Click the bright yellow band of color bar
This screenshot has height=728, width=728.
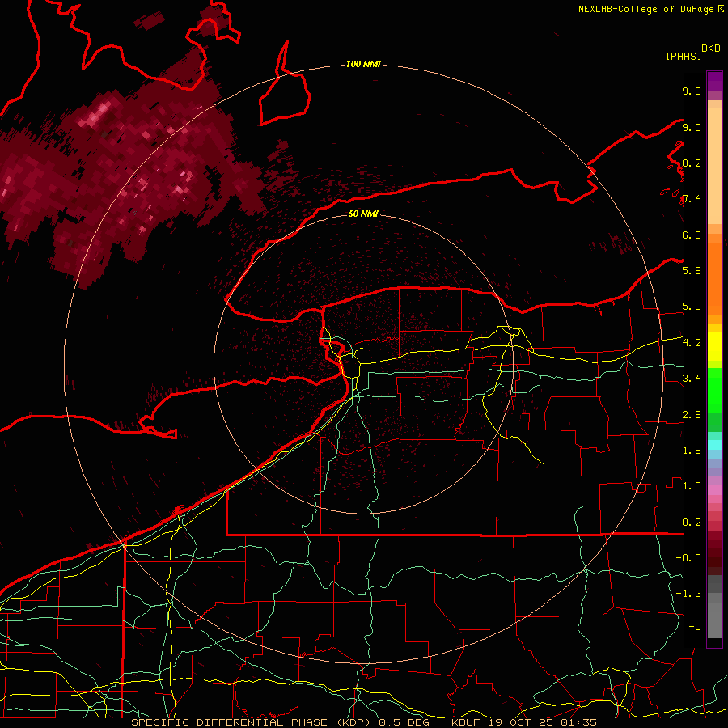(x=714, y=346)
